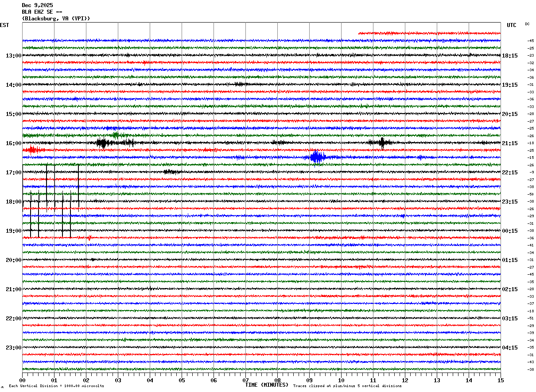Image resolution: width=536 pixels, height=392 pixels.
Task: Click the short red trace at the top right
Action: pos(429,33)
